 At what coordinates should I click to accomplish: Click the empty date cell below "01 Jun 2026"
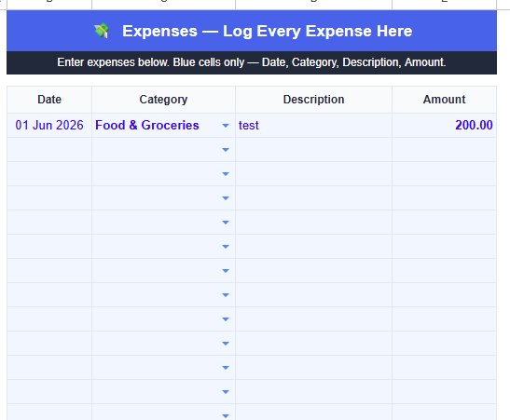click(49, 150)
